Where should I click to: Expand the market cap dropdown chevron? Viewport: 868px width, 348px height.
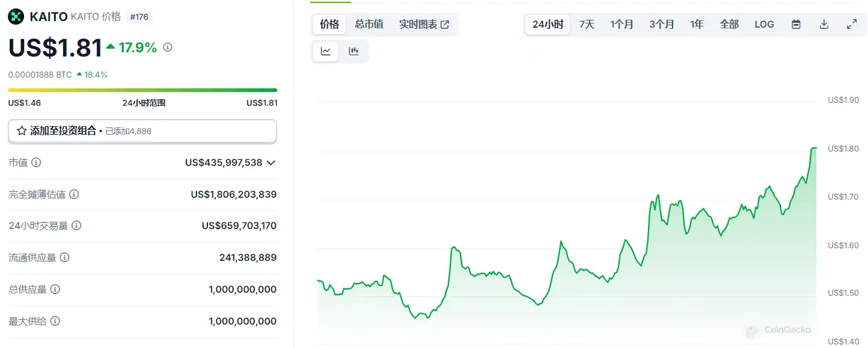tap(271, 163)
